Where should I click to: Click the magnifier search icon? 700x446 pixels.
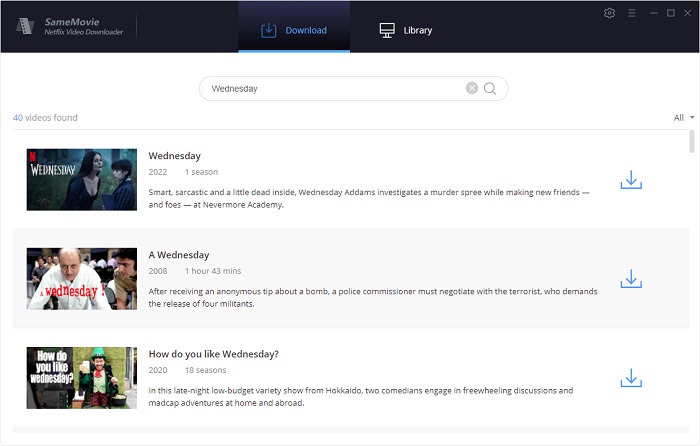point(491,88)
